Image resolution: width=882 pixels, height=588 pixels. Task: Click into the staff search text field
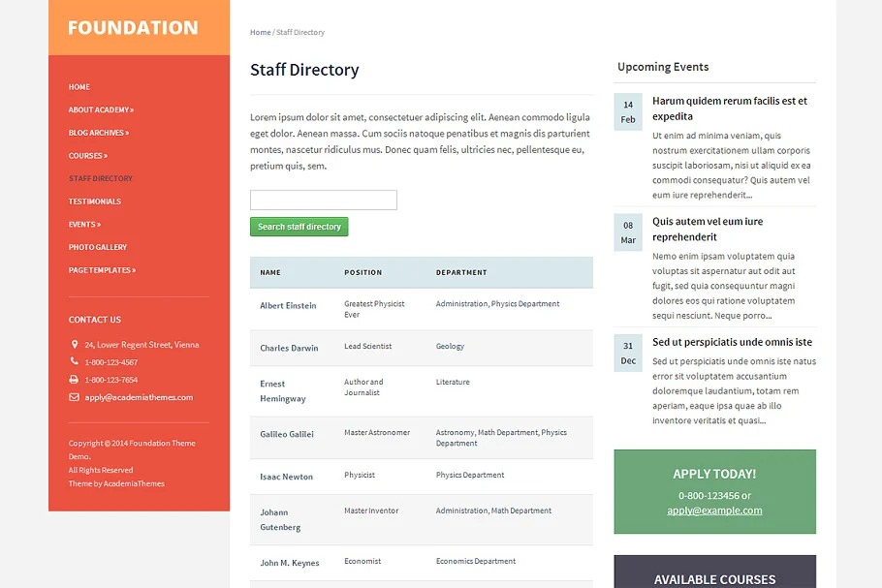click(323, 201)
